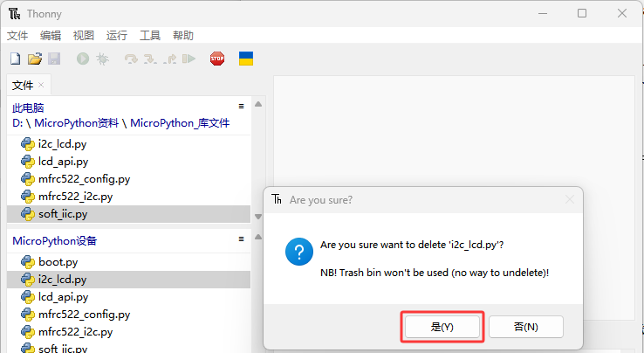Open the 文件 menu
644x353 pixels.
click(17, 35)
